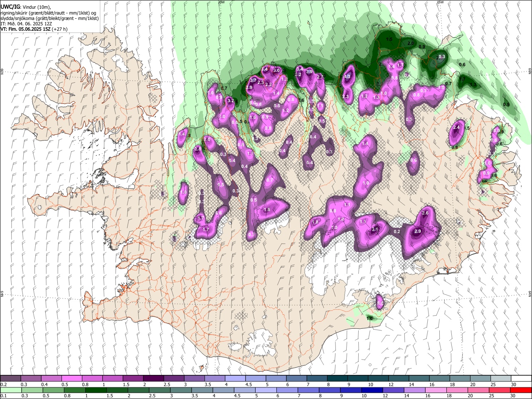The height and width of the screenshot is (399, 532).
Task: Click the VT: Fim. 05.06.2025 15Z line
Action: [x=34, y=29]
